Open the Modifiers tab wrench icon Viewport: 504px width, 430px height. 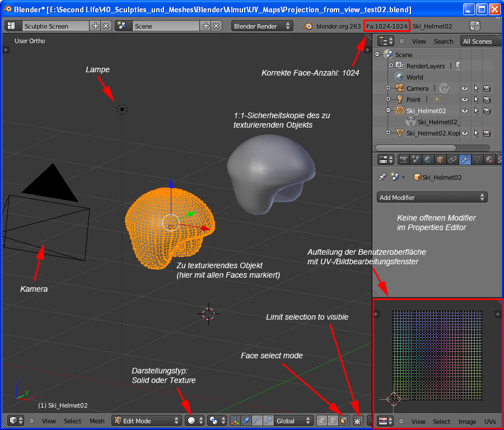465,160
